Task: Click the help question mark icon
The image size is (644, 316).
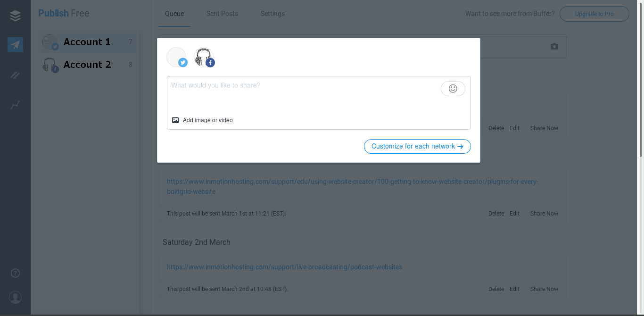Action: coord(15,273)
